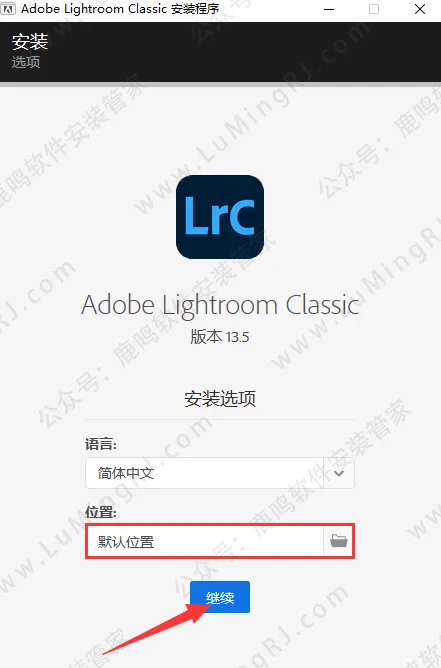Screen dimensions: 441x668
Task: Minimize the installer window
Action: pyautogui.click(x=329, y=9)
